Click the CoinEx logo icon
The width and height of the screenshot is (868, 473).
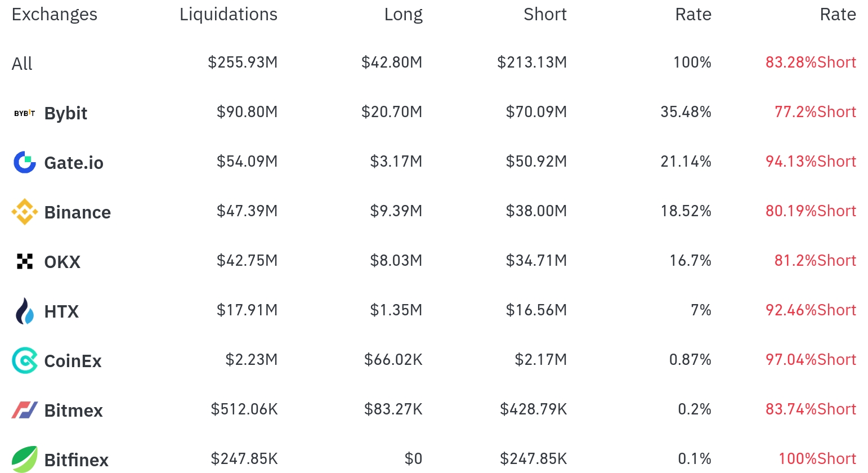tap(24, 360)
